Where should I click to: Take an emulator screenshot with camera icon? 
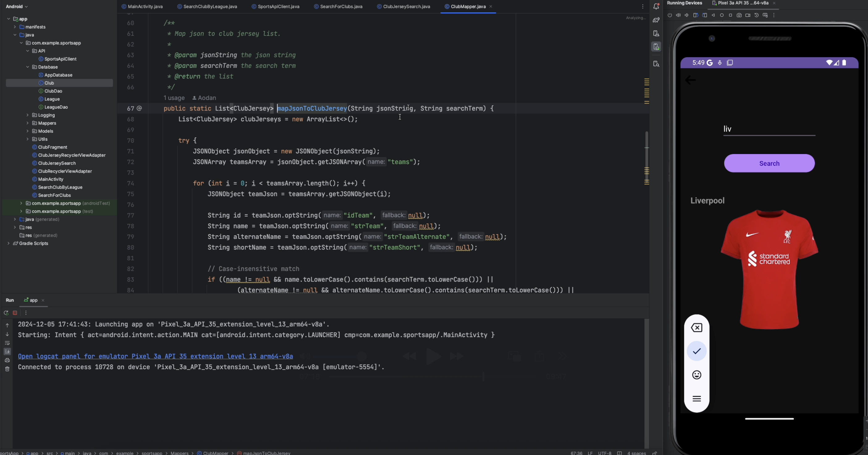pos(739,15)
